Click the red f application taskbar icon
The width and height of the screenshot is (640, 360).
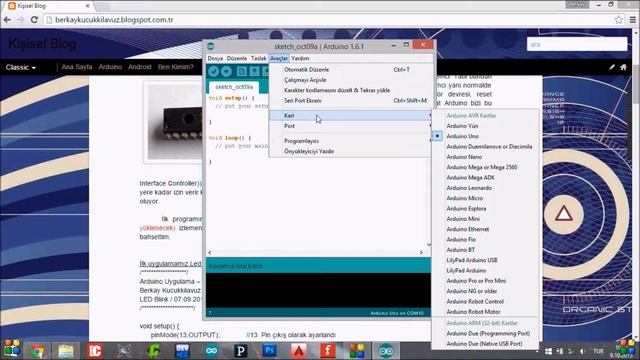pyautogui.click(x=327, y=351)
